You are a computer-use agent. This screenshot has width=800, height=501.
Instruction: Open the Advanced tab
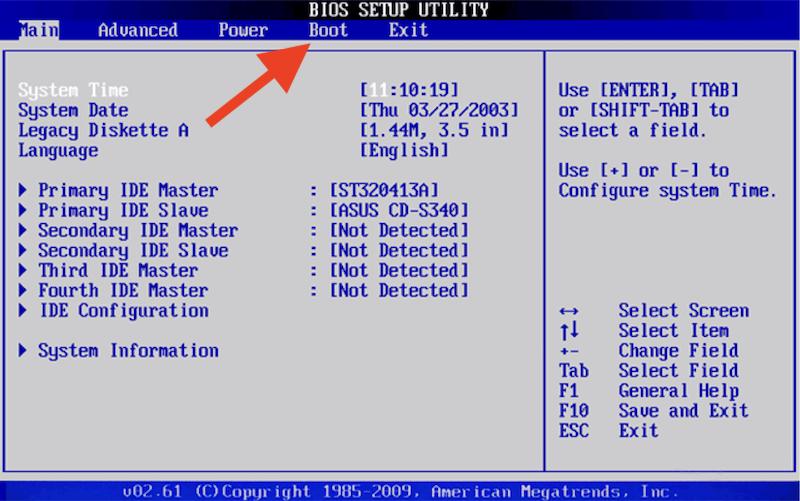(x=138, y=30)
